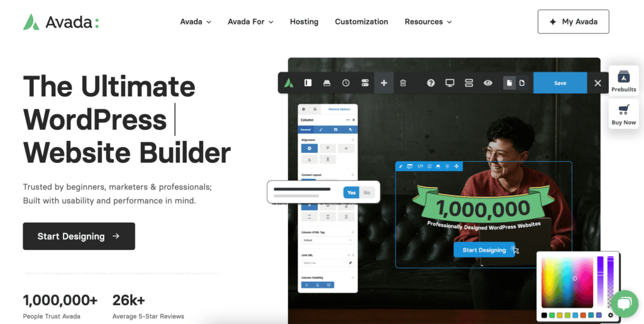Open the last tab in the Column panel

click(350, 130)
